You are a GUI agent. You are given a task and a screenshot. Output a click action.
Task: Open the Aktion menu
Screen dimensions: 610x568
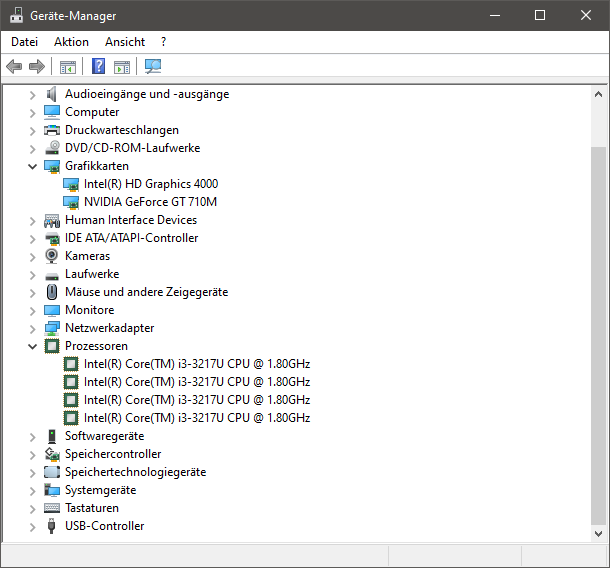click(x=71, y=42)
